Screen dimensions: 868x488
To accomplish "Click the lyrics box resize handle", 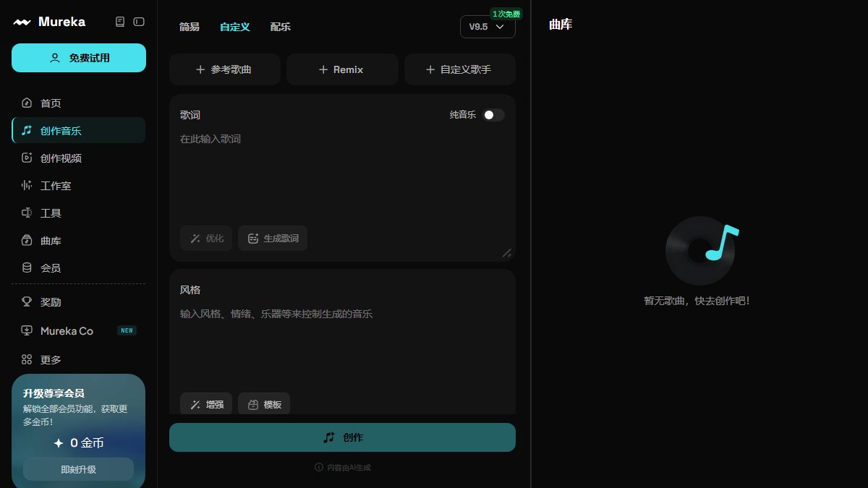I will coord(507,253).
